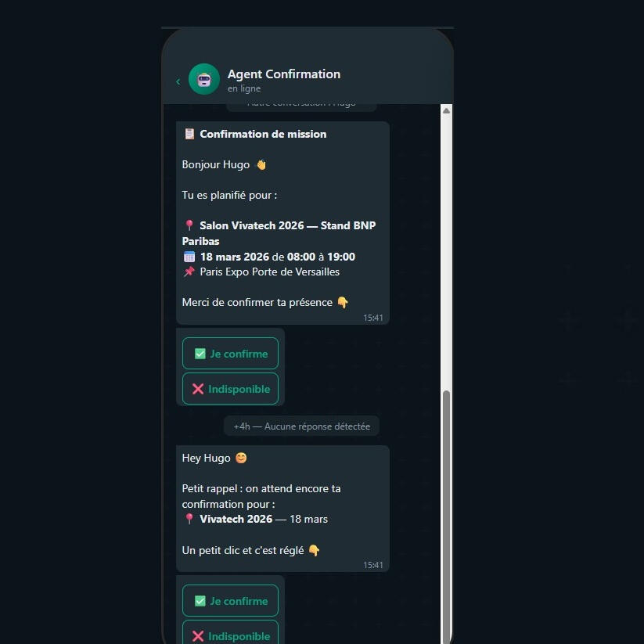
Task: Click the waving hand emoji after "Bonjour Hugo"
Action: [x=261, y=165]
